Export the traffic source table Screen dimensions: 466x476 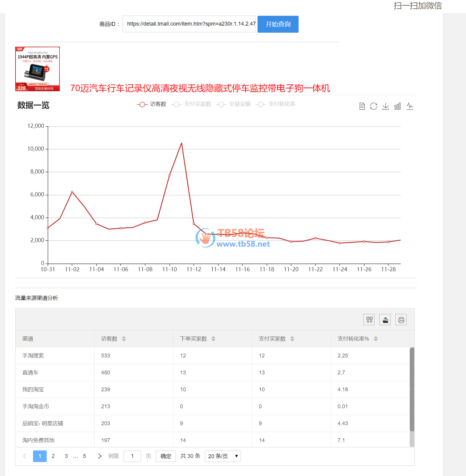[x=385, y=320]
